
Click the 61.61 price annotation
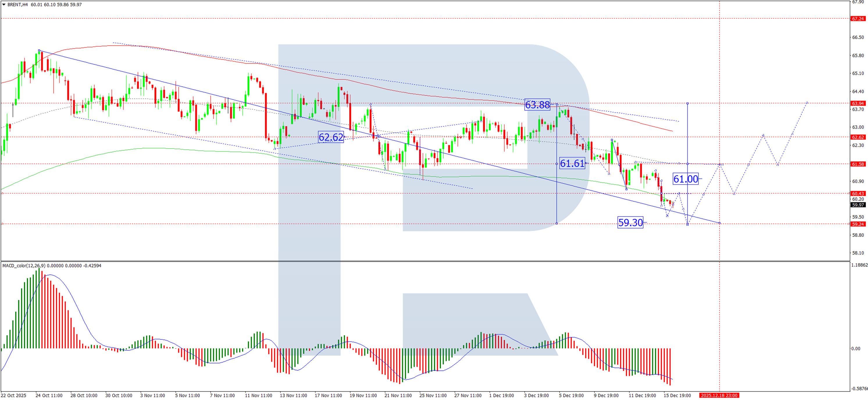point(572,163)
